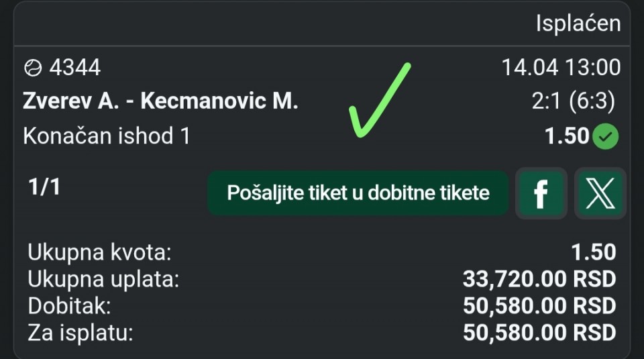Click event code 4344
The image size is (644, 359).
pos(74,67)
